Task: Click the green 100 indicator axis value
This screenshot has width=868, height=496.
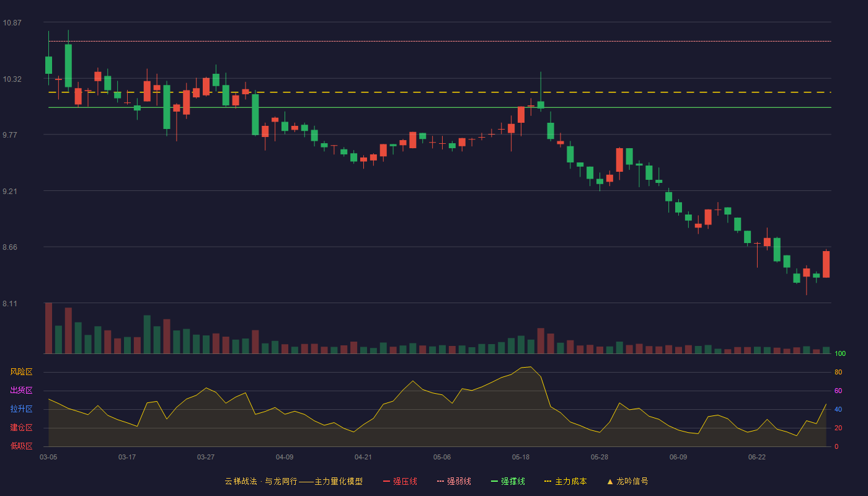Action: [840, 354]
